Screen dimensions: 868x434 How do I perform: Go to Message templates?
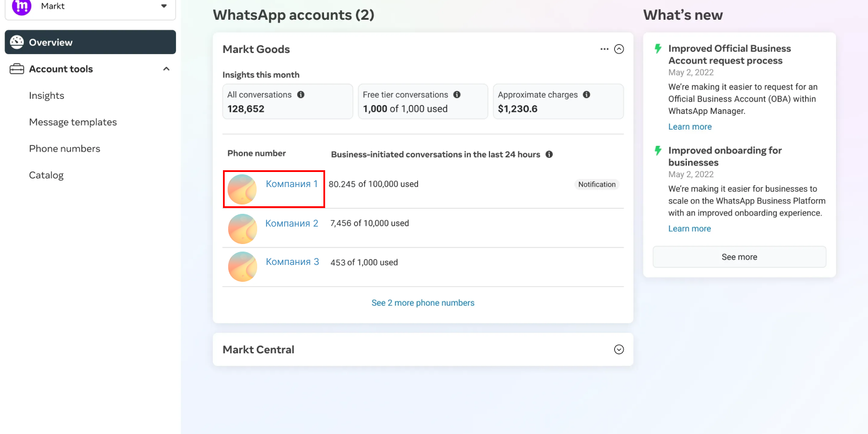click(x=73, y=122)
